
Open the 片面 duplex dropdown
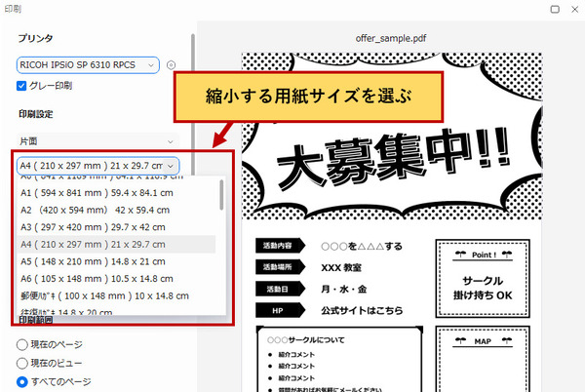pyautogui.click(x=97, y=141)
